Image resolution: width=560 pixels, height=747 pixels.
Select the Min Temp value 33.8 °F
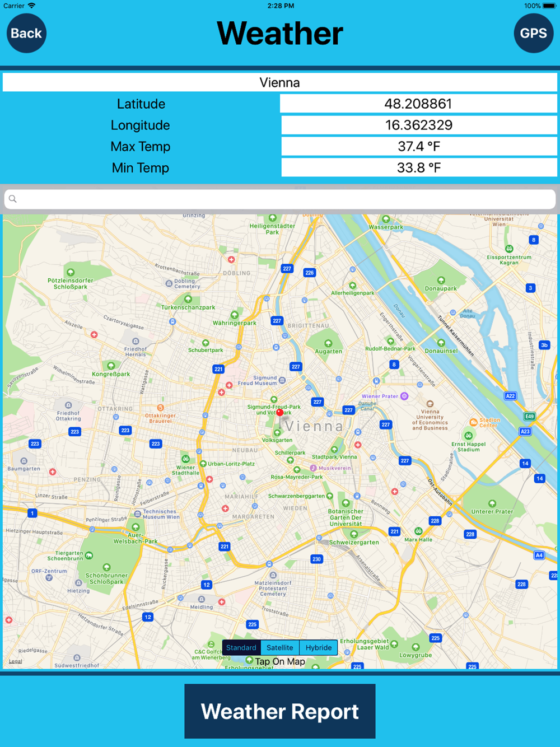[x=418, y=168]
